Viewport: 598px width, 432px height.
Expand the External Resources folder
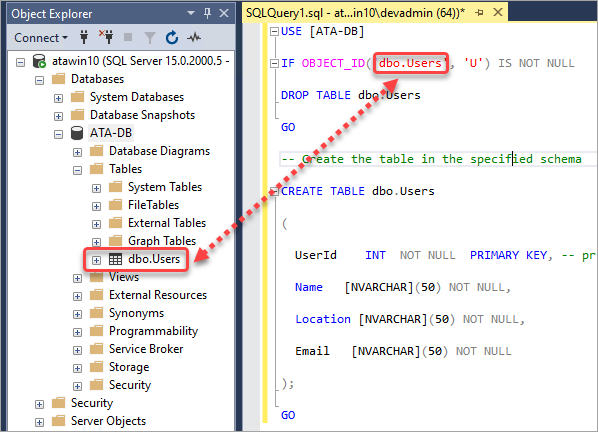[77, 296]
